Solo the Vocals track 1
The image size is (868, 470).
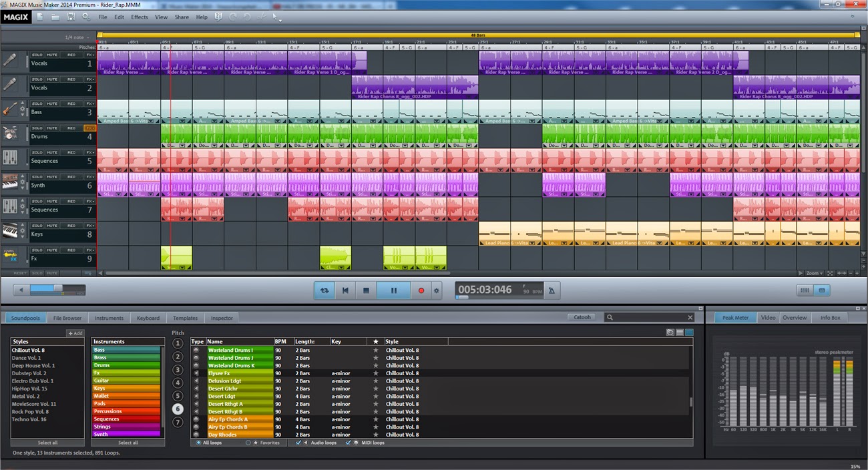[38, 55]
